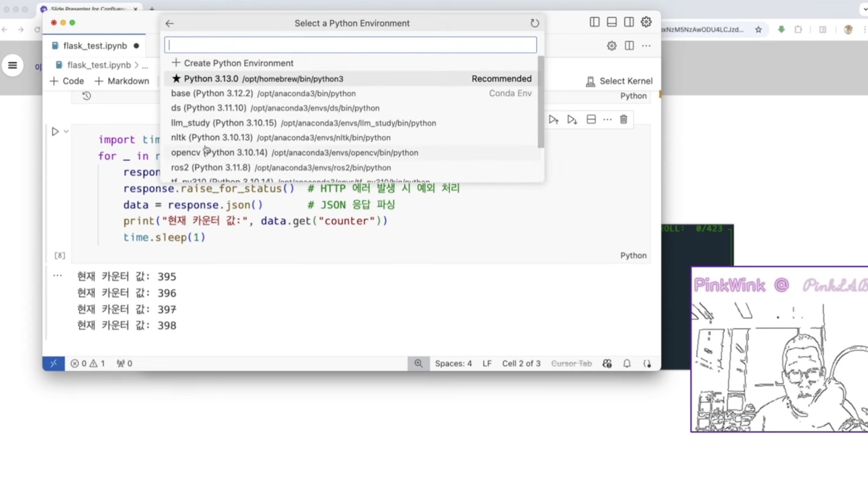Expand the run cell options chevron

(x=66, y=132)
